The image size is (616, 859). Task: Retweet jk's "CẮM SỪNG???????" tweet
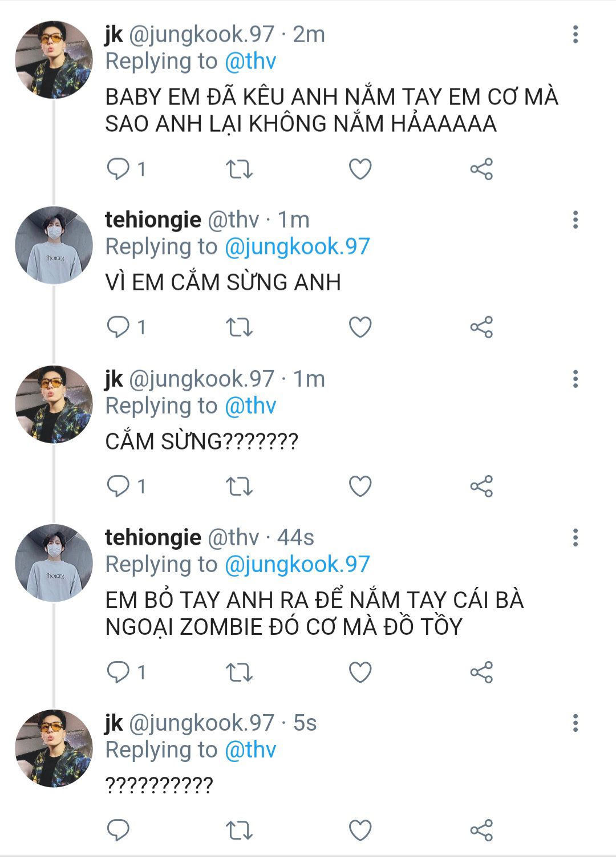pos(239,487)
